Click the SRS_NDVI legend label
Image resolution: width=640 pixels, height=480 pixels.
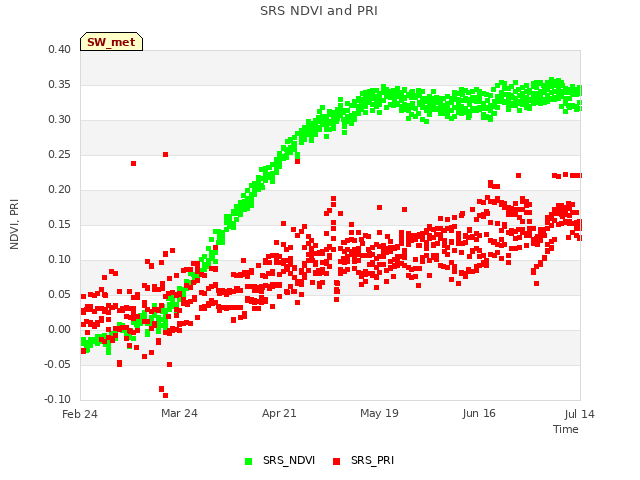(x=289, y=460)
